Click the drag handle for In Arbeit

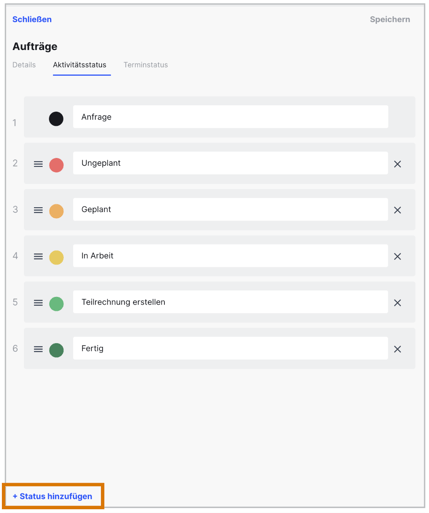(x=38, y=257)
